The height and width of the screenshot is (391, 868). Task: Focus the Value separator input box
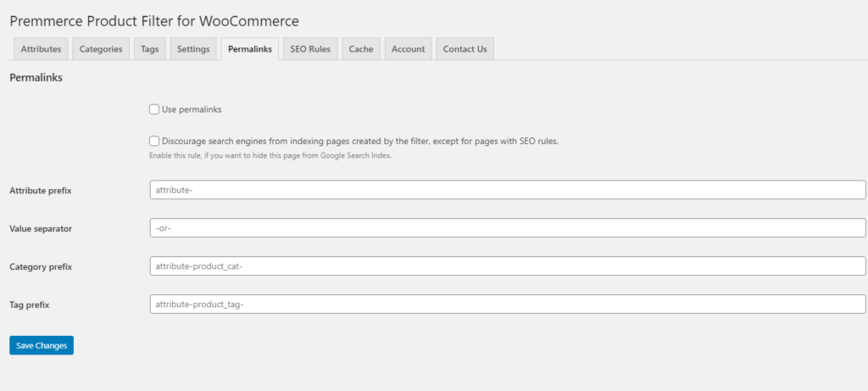[507, 228]
